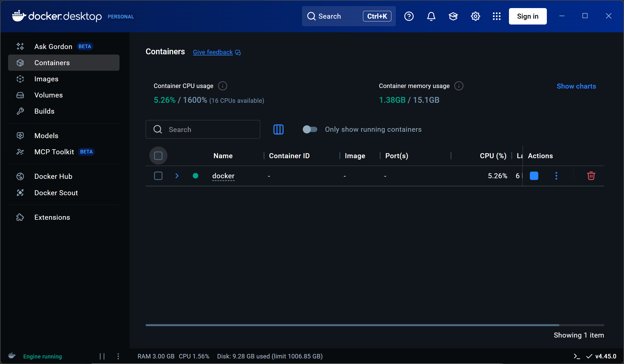This screenshot has width=624, height=364.
Task: Open docker row more actions menu
Action: coord(556,176)
